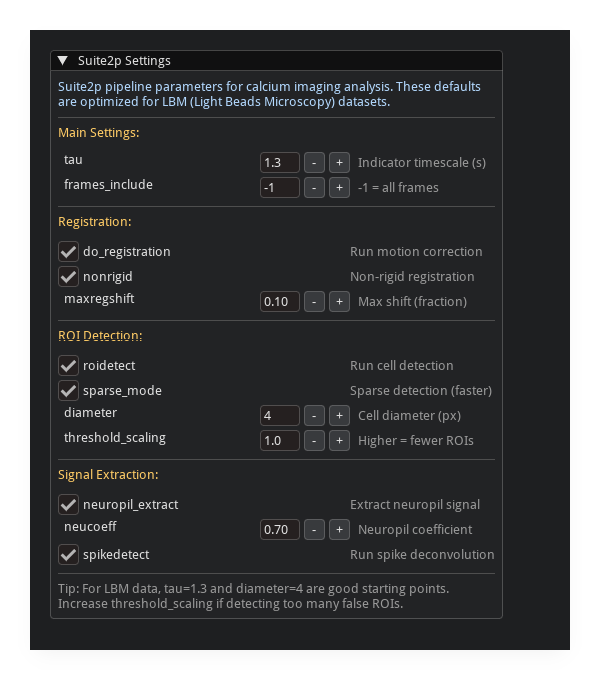The width and height of the screenshot is (600, 680).
Task: Increase threshold_scaling value
Action: coord(339,440)
